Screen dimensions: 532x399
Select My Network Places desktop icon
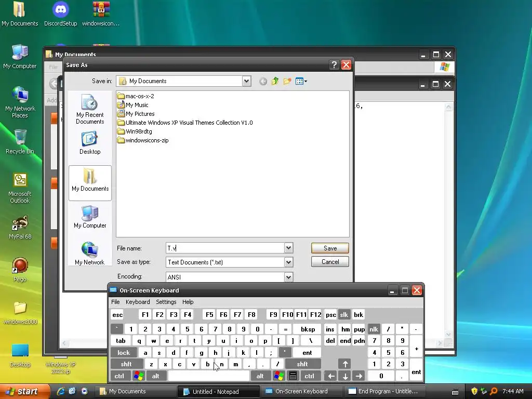tap(20, 102)
